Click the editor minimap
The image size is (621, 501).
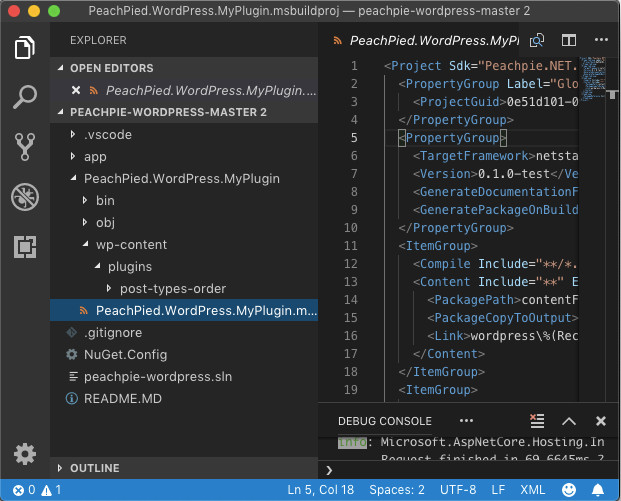(x=593, y=78)
